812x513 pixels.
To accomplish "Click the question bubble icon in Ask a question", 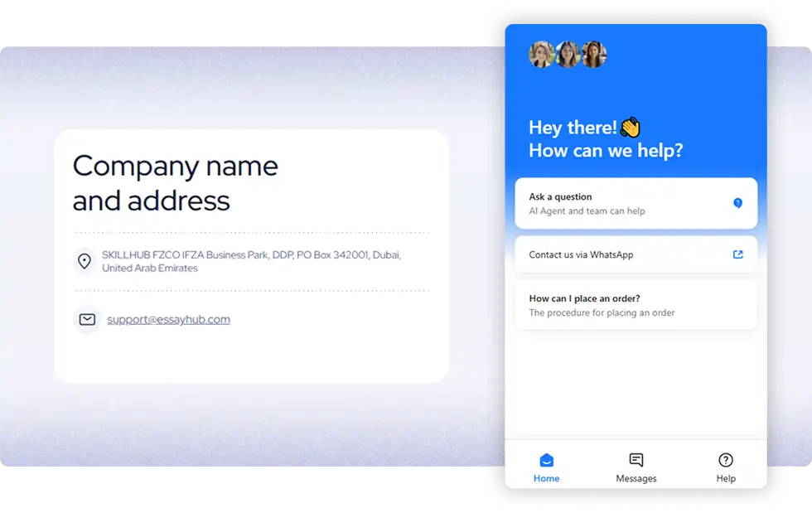I will 737,203.
